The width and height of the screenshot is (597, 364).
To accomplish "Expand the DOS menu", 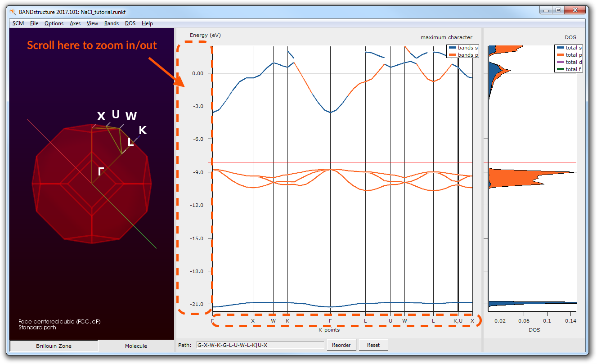I will [130, 23].
